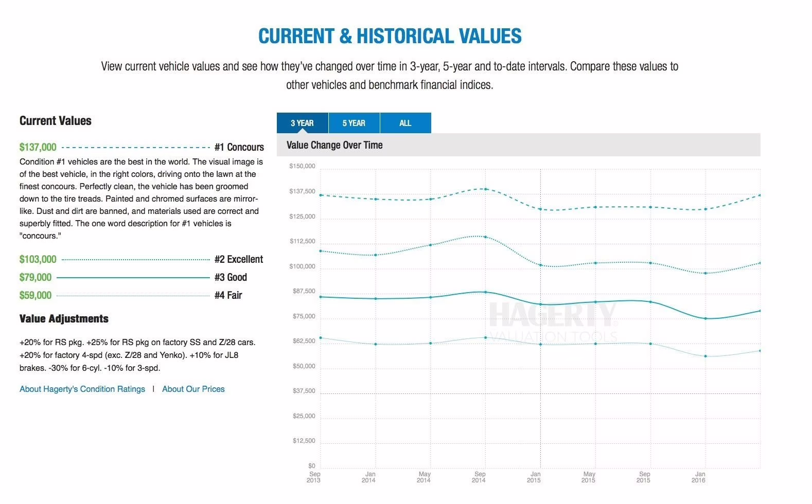812x504 pixels.
Task: Open the About Our Prices link
Action: [x=193, y=389]
